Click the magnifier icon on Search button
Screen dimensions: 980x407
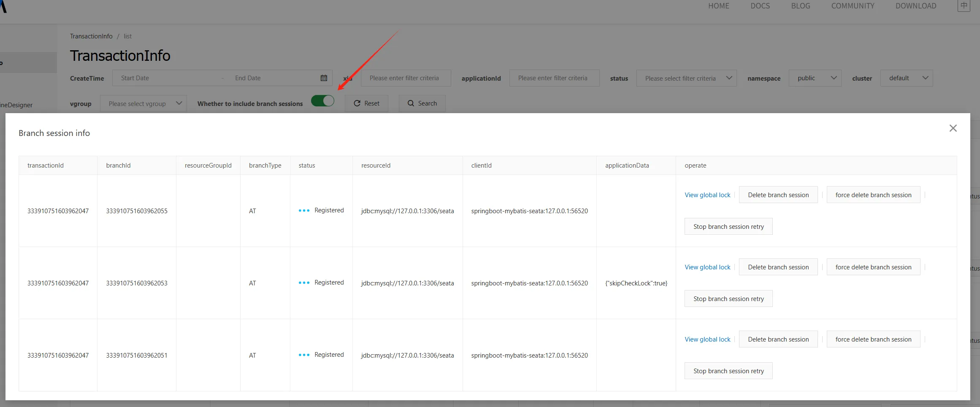(x=411, y=103)
